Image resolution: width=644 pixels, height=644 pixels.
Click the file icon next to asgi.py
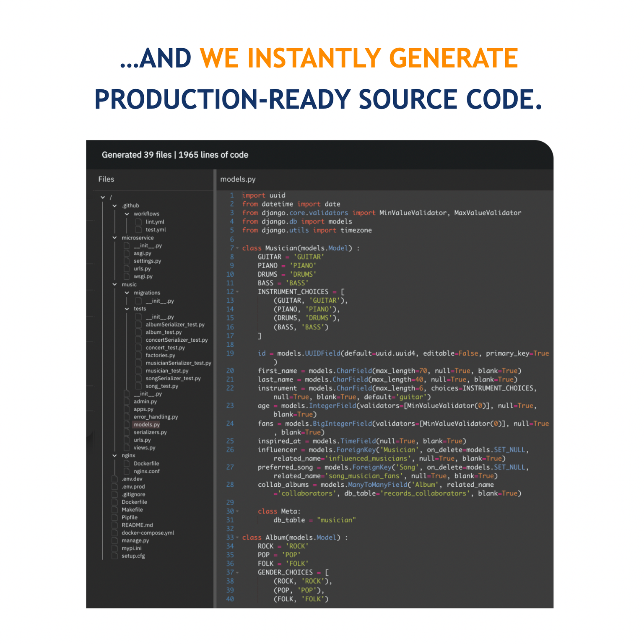[x=126, y=253]
